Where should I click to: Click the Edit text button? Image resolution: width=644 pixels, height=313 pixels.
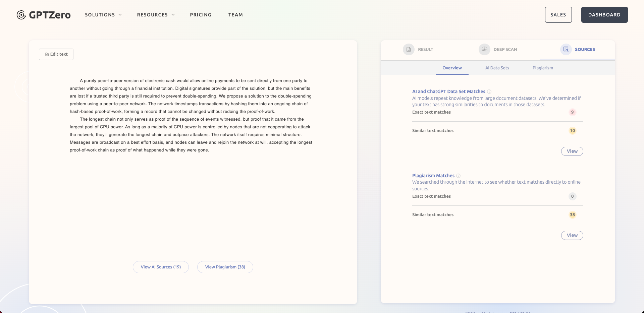pyautogui.click(x=56, y=54)
